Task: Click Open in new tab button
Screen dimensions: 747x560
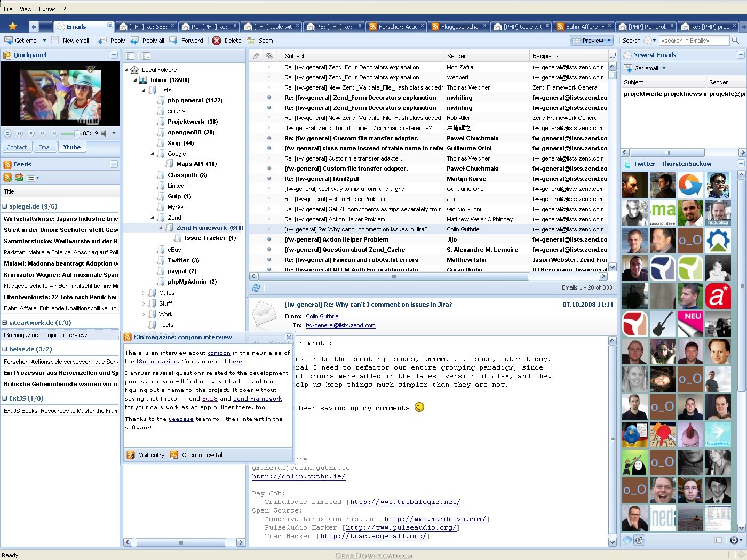Action: (x=197, y=455)
